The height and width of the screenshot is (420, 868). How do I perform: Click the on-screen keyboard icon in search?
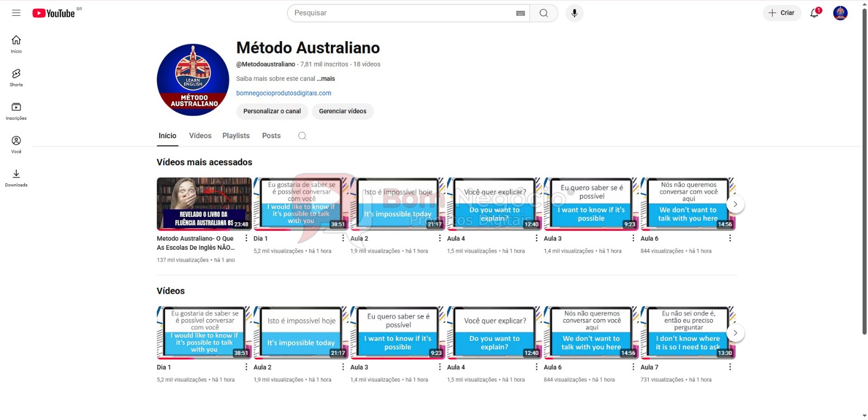520,13
